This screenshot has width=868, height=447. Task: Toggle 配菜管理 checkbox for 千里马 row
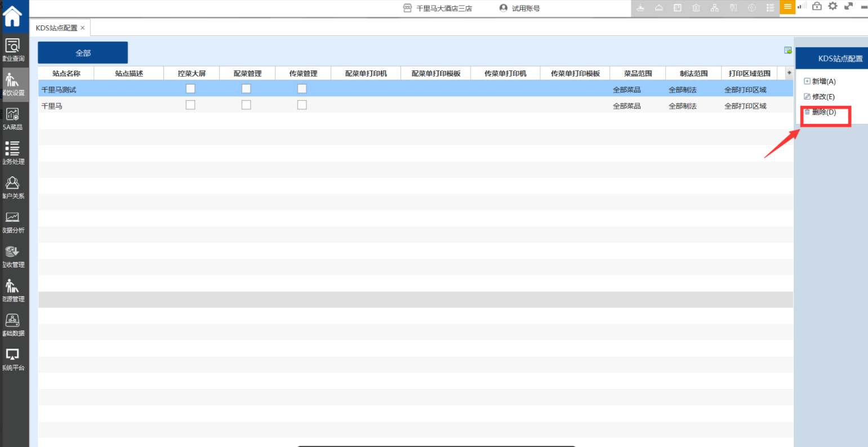[x=246, y=105]
